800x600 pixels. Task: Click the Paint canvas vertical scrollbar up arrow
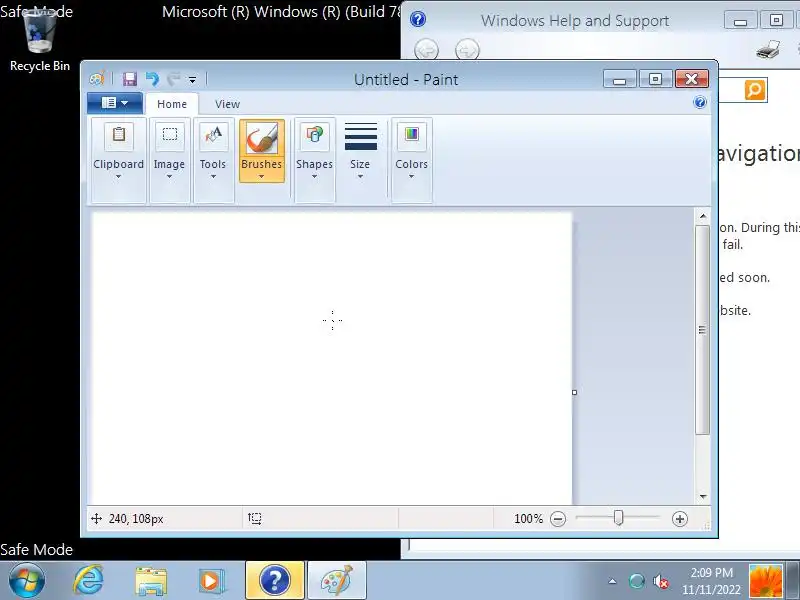(x=703, y=216)
